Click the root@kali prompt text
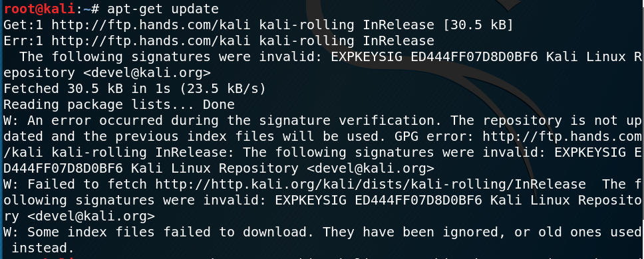Viewport: 644px width, 259px height. [x=39, y=8]
